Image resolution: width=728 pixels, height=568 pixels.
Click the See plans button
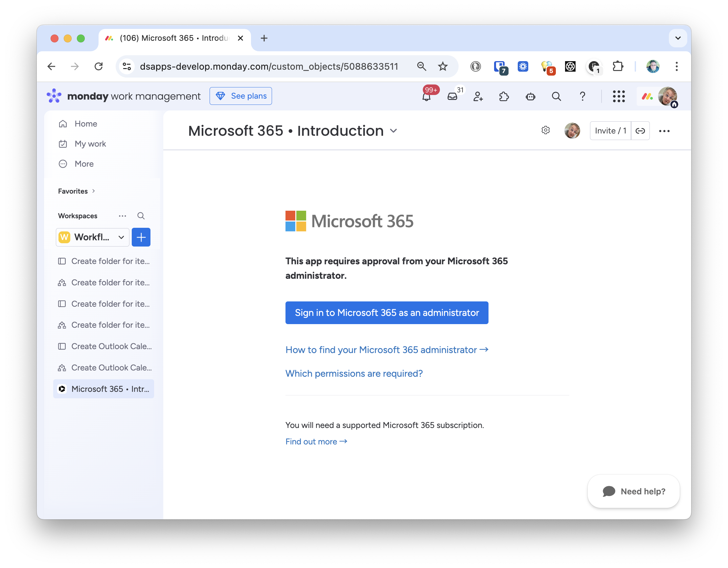tap(241, 96)
